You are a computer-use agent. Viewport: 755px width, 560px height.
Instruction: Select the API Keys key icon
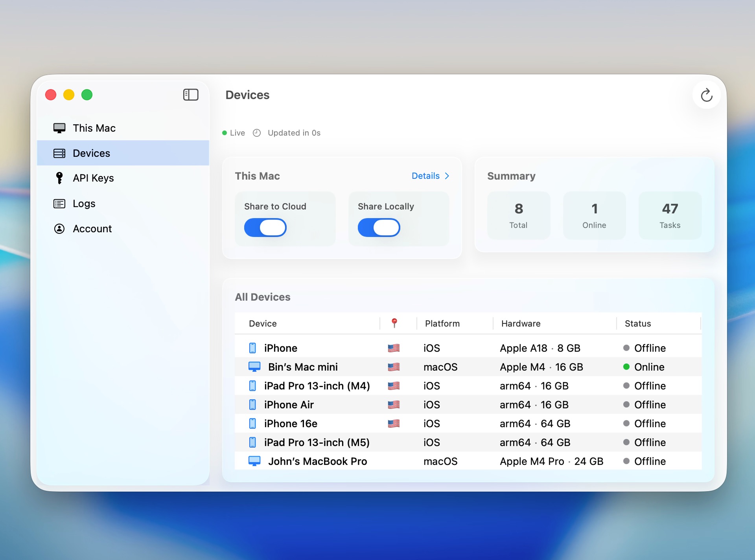click(x=59, y=178)
